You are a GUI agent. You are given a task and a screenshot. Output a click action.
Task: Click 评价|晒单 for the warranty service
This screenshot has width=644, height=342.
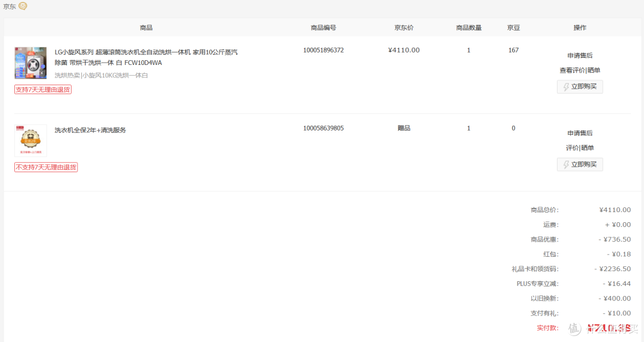point(580,148)
